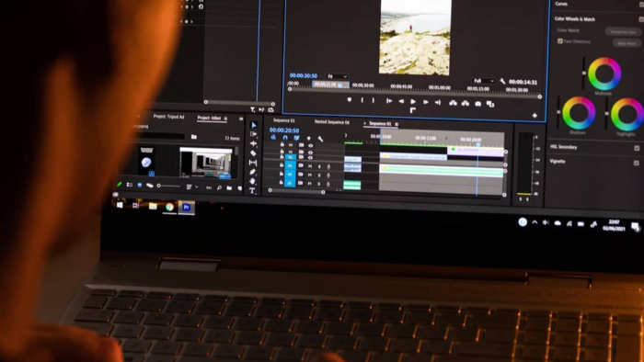
Task: Toggle V2 track output eye
Action: point(311,153)
